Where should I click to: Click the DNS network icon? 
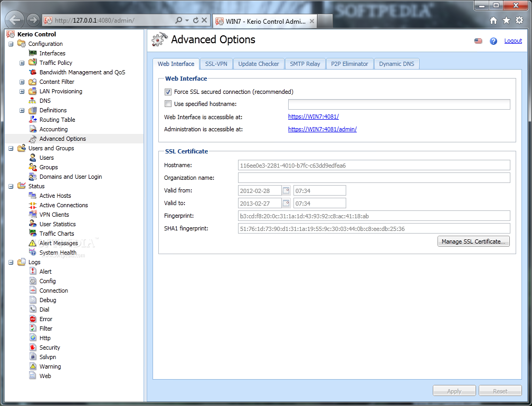point(33,101)
